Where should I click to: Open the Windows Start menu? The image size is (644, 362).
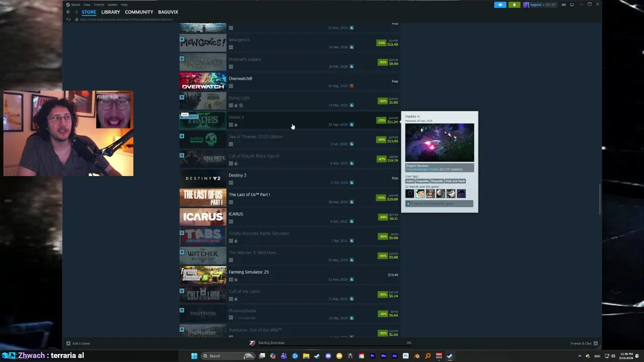tap(194, 356)
